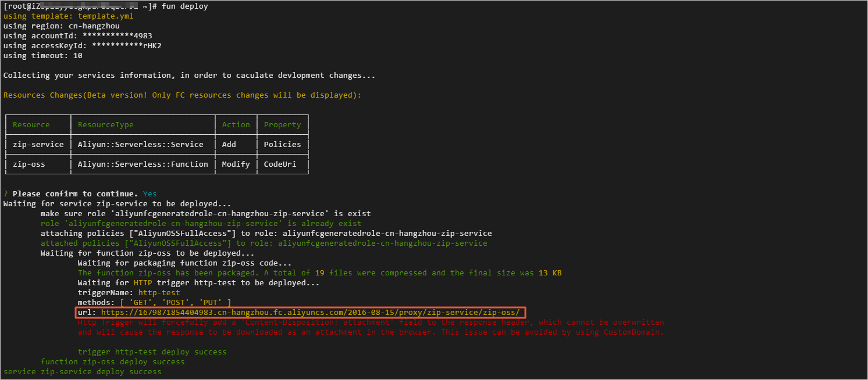This screenshot has height=380, width=868.
Task: Click 'Please confirm to continue' prompt
Action: 75,194
